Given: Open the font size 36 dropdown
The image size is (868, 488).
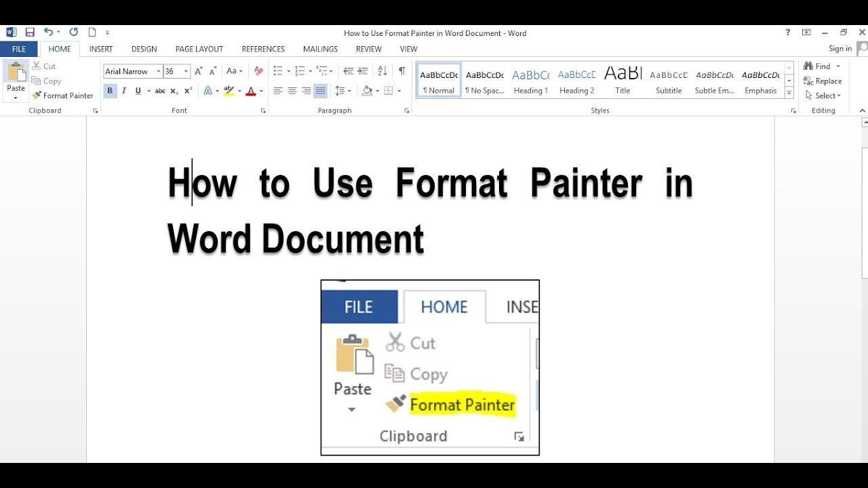Looking at the screenshot, I should tap(186, 71).
